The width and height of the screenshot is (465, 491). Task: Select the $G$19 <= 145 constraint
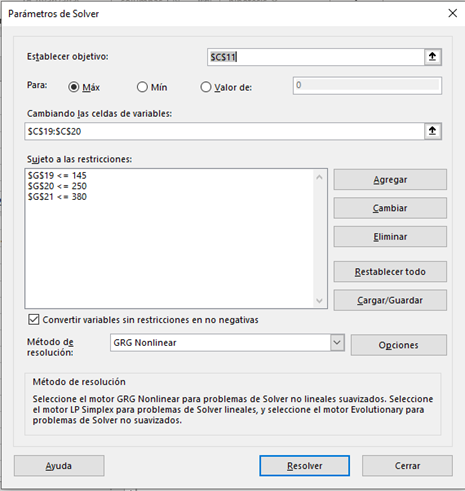click(57, 175)
